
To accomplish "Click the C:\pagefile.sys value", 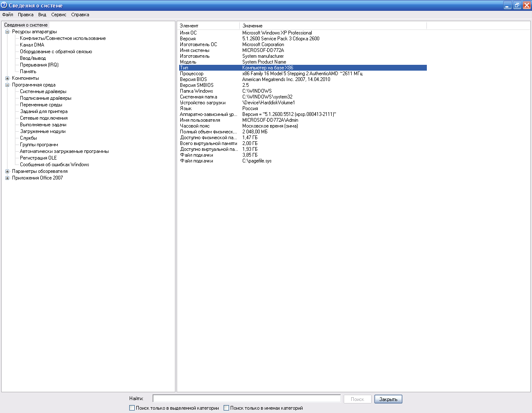I will click(257, 161).
